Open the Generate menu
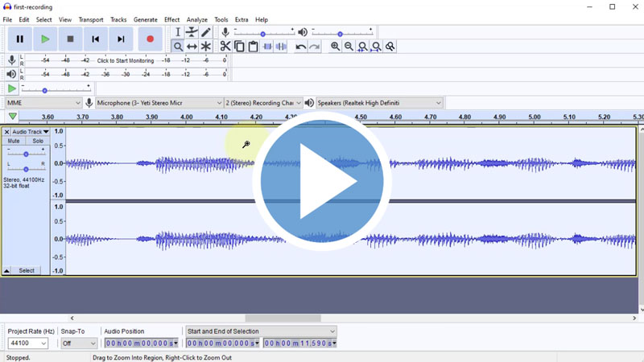This screenshot has width=644, height=362. click(145, 19)
